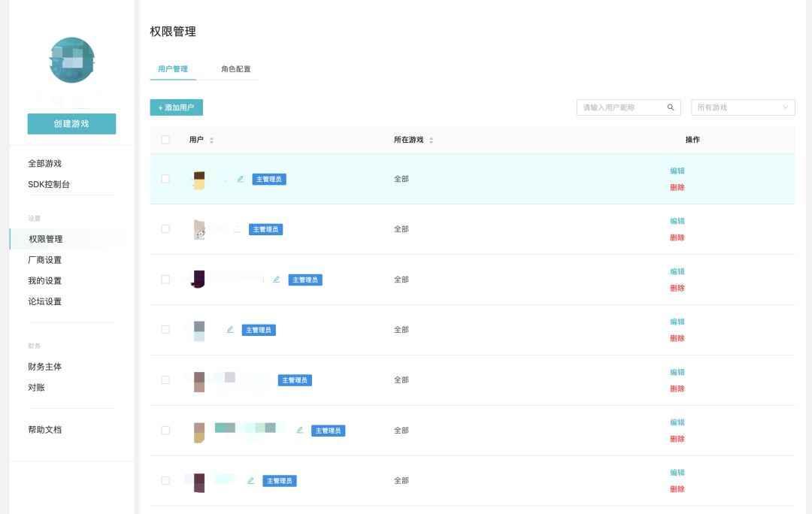Click the pencil icon in the fourth user row
Screen dimensions: 812x514
(x=230, y=330)
